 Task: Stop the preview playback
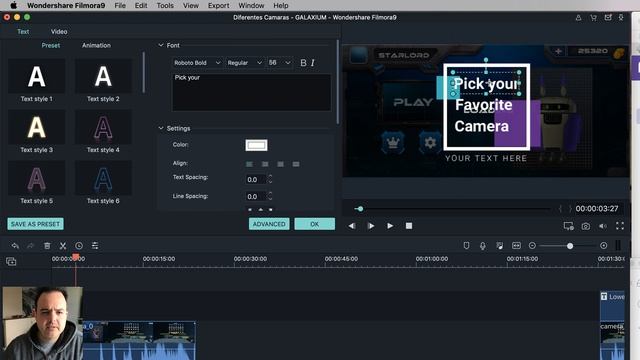click(x=409, y=226)
